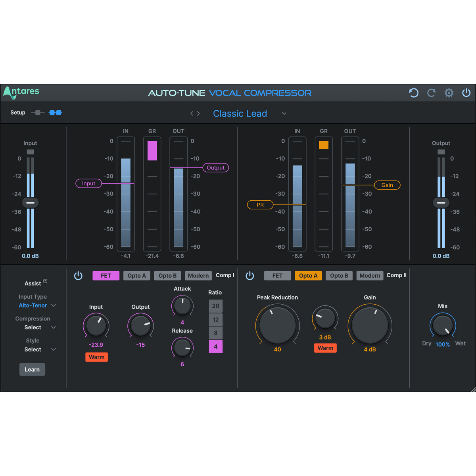476x476 pixels.
Task: Toggle Comp II power button
Action: [x=250, y=276]
